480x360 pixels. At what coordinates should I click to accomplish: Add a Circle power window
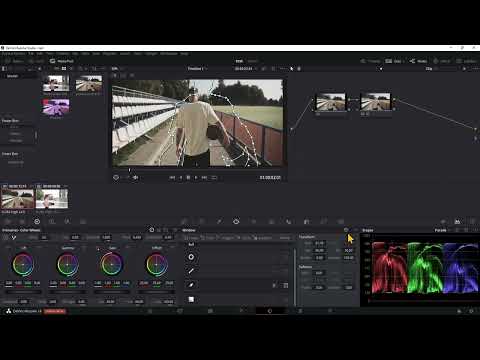tap(191, 257)
